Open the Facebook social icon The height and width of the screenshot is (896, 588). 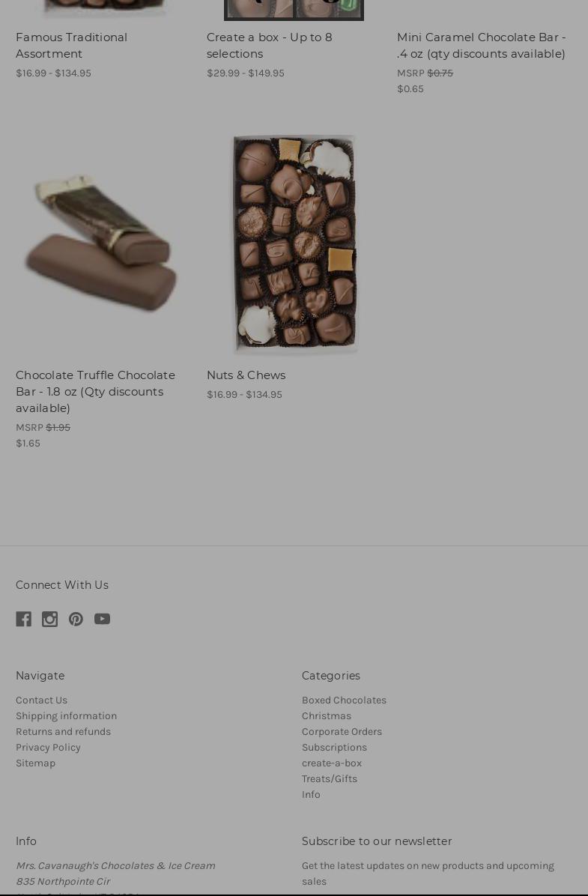click(x=23, y=619)
